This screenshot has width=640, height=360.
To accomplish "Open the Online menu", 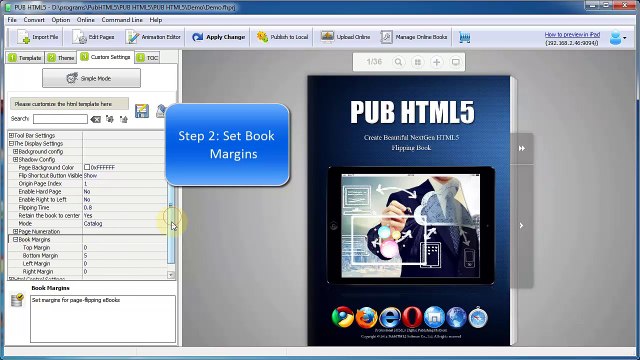I will pos(86,20).
